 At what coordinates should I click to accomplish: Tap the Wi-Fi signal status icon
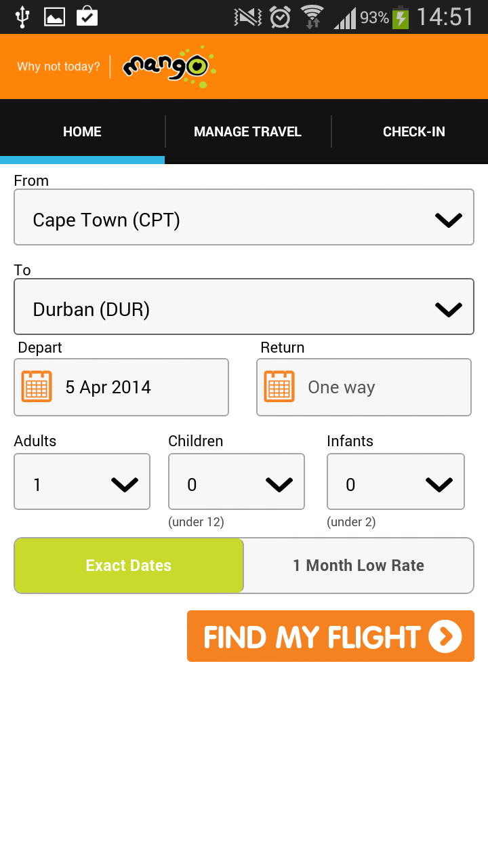pyautogui.click(x=312, y=17)
